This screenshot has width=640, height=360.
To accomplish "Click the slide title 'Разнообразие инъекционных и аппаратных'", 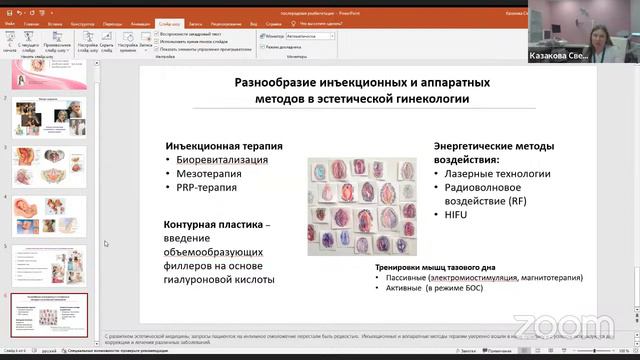I will (362, 82).
